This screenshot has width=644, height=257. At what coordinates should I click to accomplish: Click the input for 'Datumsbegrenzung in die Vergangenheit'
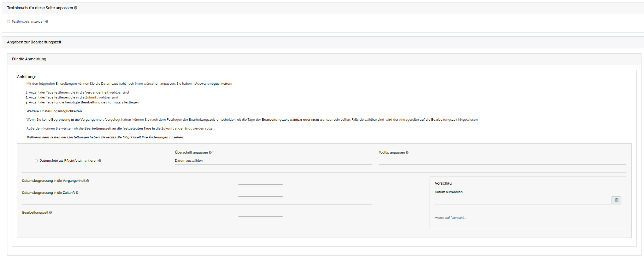(x=260, y=181)
